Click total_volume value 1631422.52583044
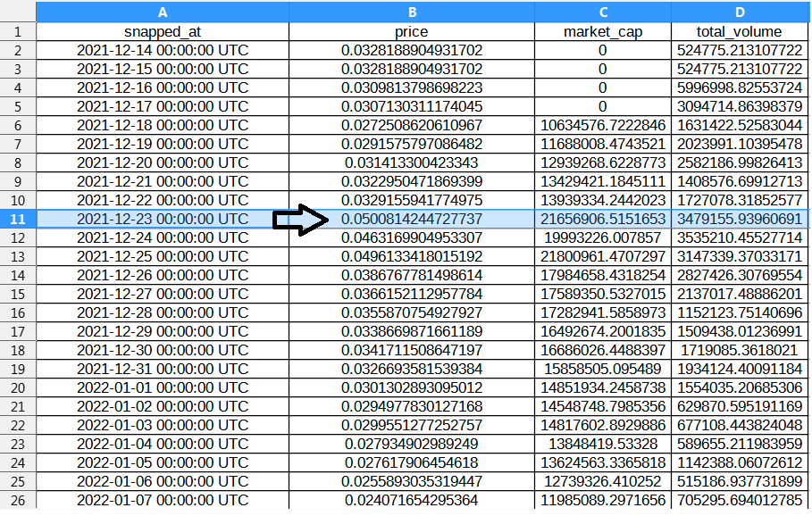 pyautogui.click(x=740, y=125)
